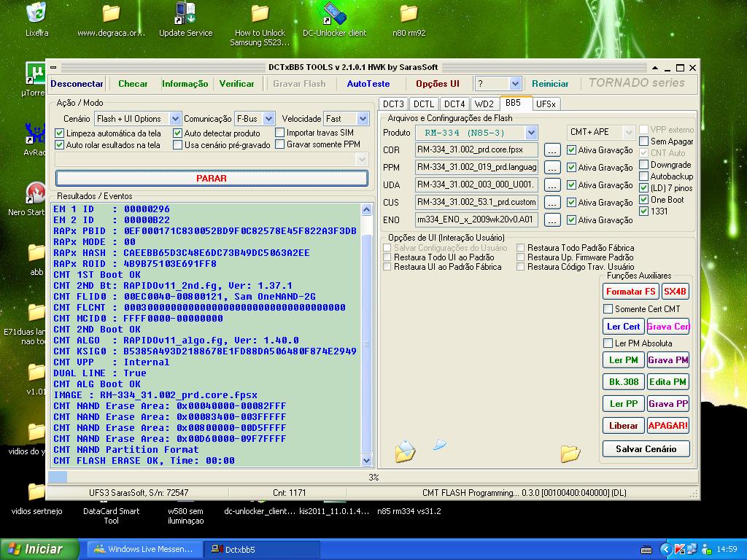Toggle One Boot checkbox

tap(643, 200)
